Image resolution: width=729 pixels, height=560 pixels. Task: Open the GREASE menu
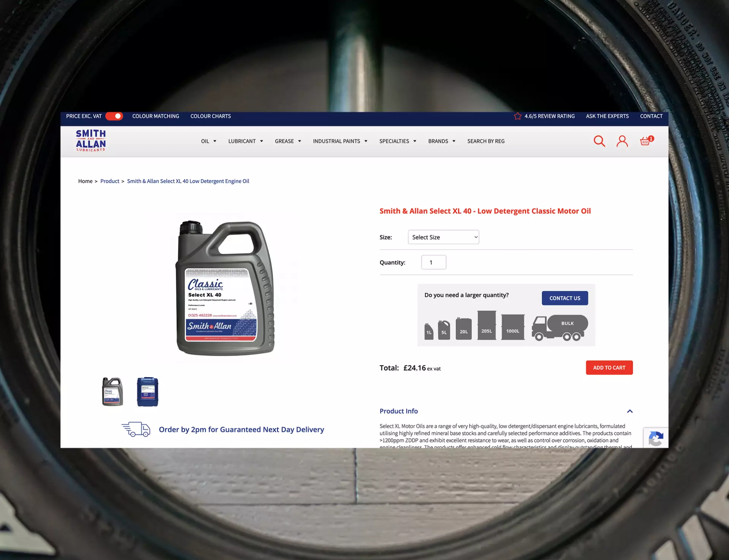284,141
